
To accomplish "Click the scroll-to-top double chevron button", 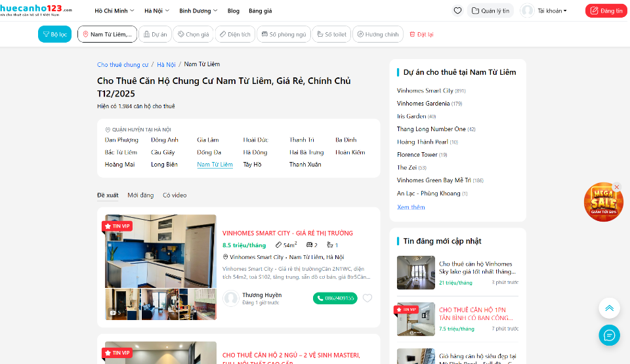I will click(x=609, y=308).
